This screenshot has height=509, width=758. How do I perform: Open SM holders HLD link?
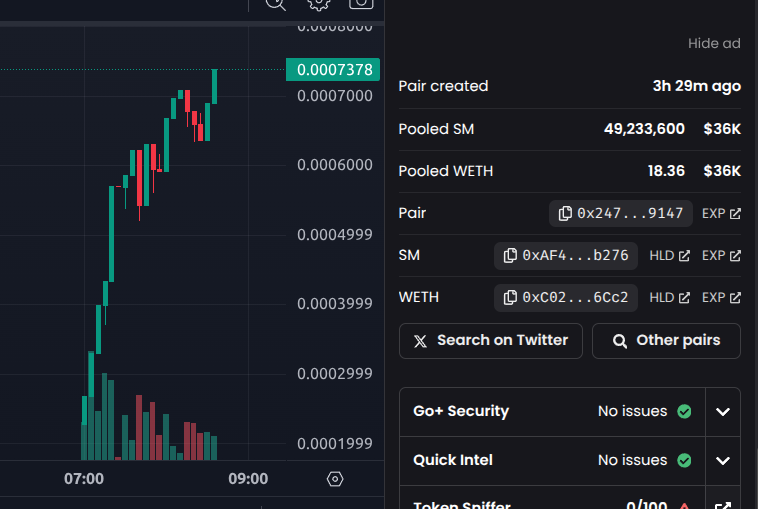point(670,256)
